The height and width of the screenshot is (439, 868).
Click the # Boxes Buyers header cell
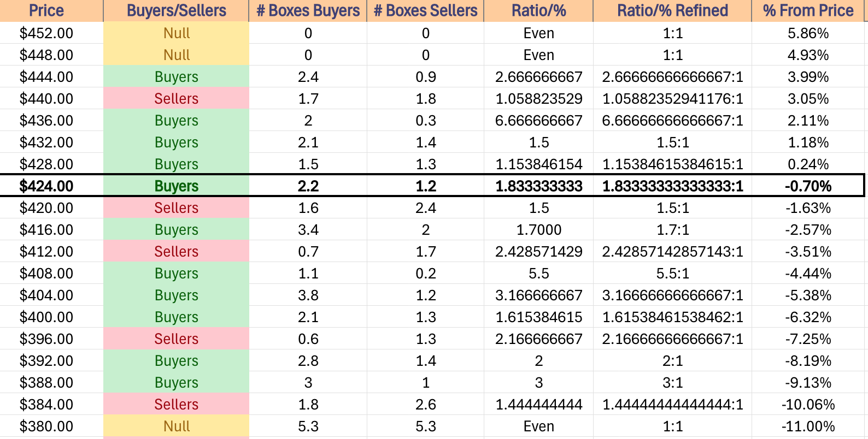coord(308,10)
